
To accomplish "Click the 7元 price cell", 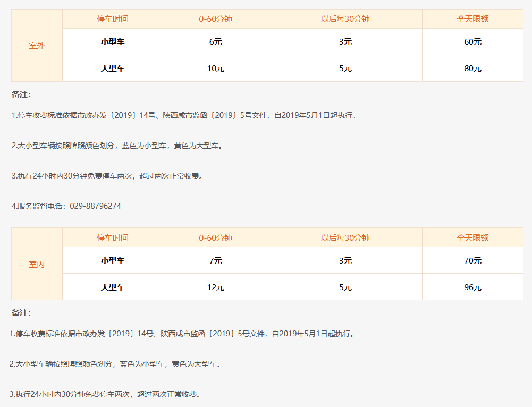I will point(215,260).
